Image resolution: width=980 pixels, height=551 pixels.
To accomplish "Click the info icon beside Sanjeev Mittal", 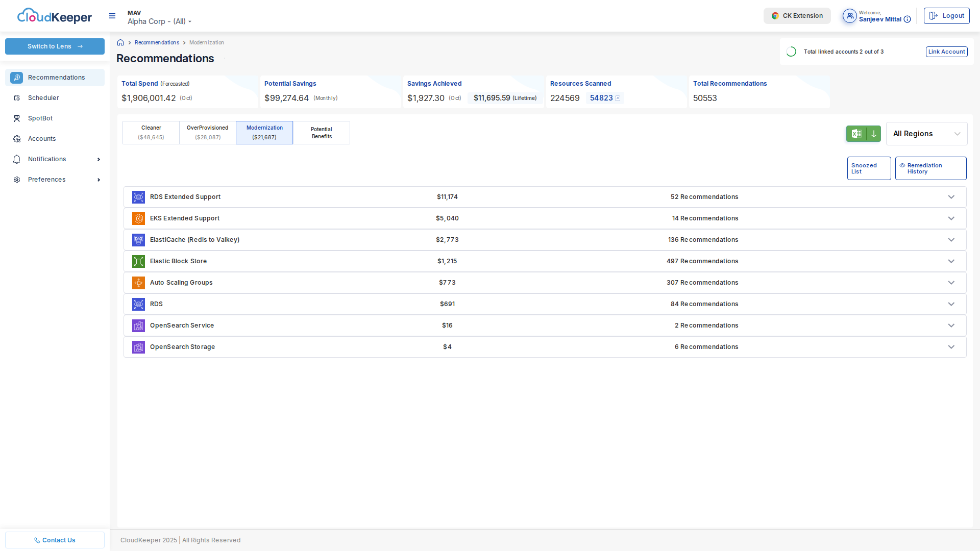I will [x=907, y=19].
